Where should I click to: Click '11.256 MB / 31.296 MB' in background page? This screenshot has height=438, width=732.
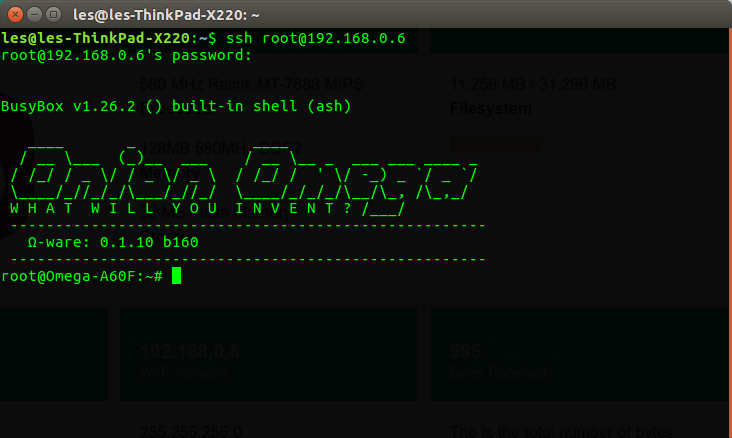point(533,85)
